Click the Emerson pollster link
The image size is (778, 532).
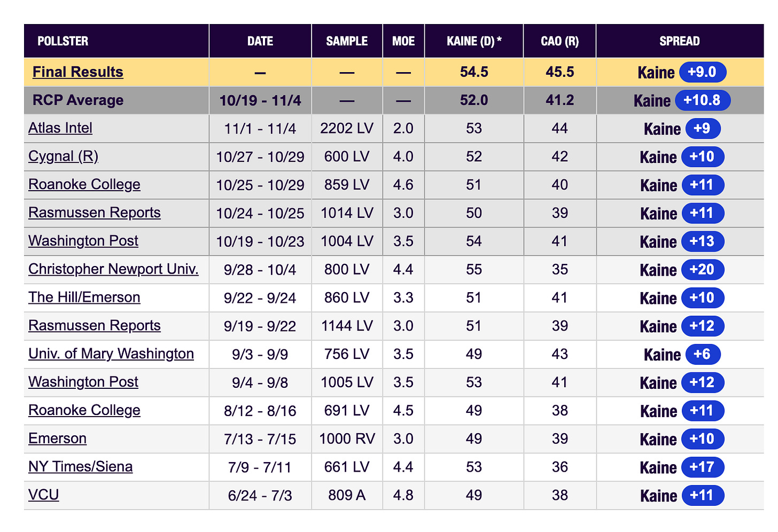click(x=58, y=439)
